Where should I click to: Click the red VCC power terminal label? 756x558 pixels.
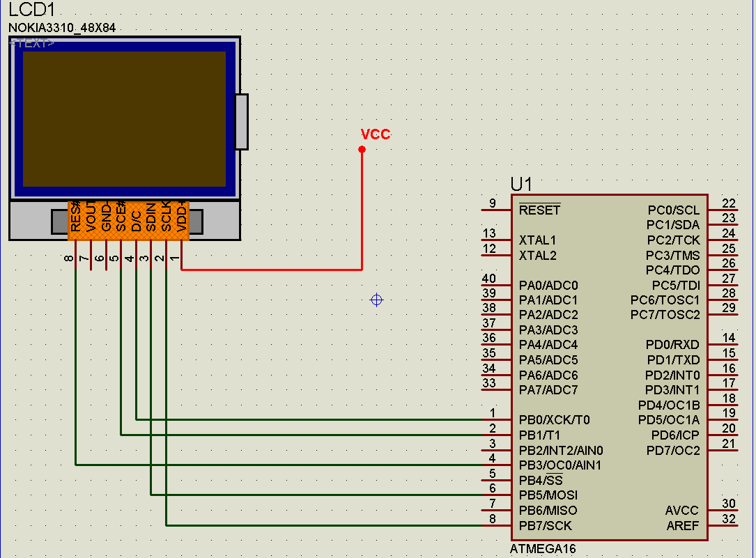point(376,134)
